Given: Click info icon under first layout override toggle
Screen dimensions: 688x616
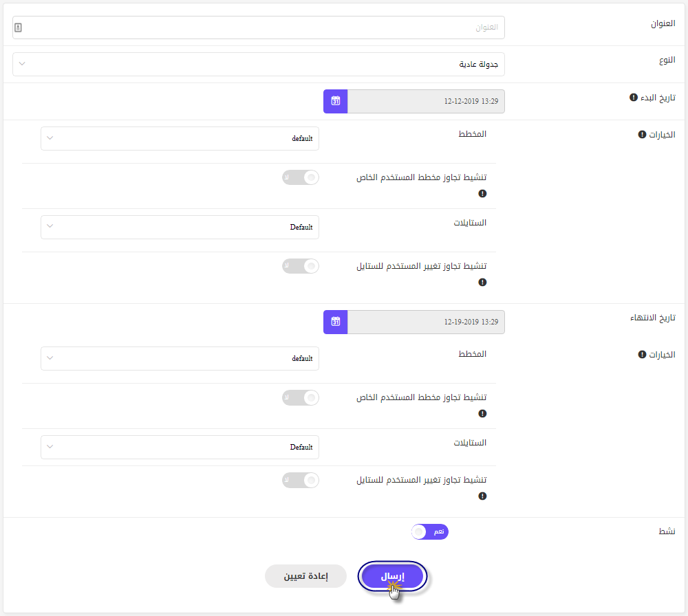Looking at the screenshot, I should 482,193.
